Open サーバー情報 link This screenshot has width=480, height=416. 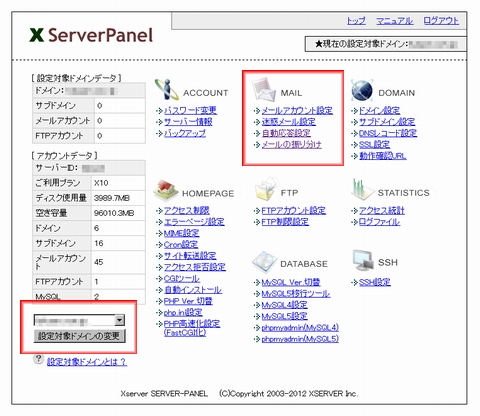point(188,122)
